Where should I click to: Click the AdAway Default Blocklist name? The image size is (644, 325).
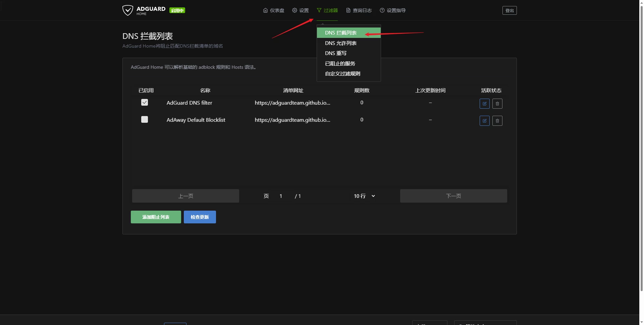pos(196,120)
